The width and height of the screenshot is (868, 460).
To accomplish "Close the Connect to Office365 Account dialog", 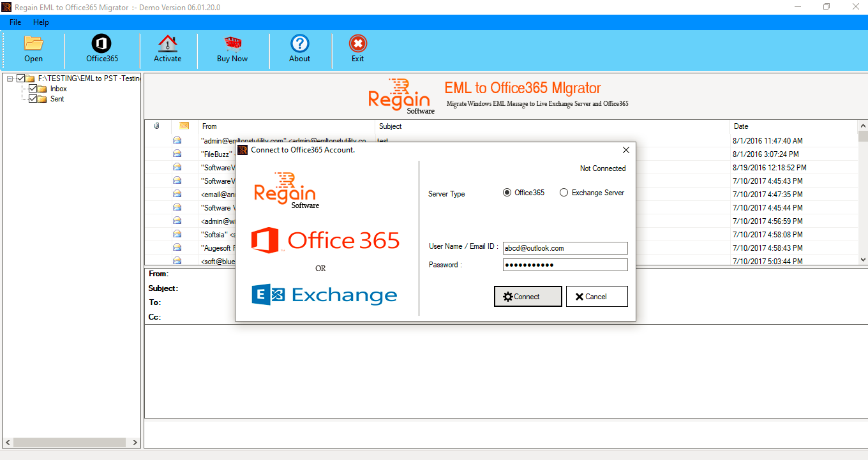I will 625,150.
